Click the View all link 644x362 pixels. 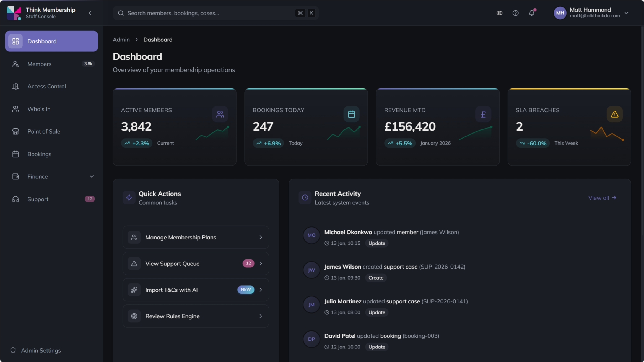[x=602, y=198]
